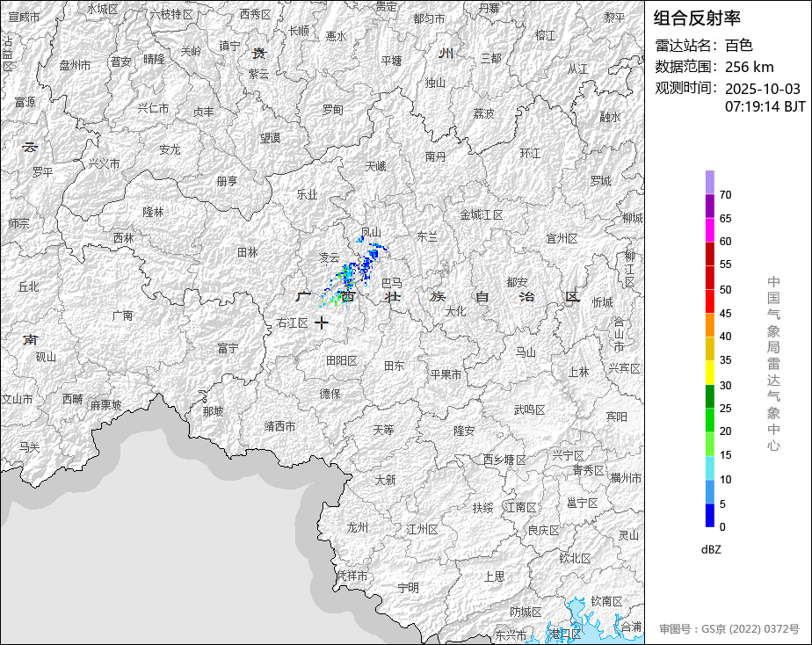Screen dimensions: 812x645
Task: Click the 凤山 map label
Action: coord(371,232)
